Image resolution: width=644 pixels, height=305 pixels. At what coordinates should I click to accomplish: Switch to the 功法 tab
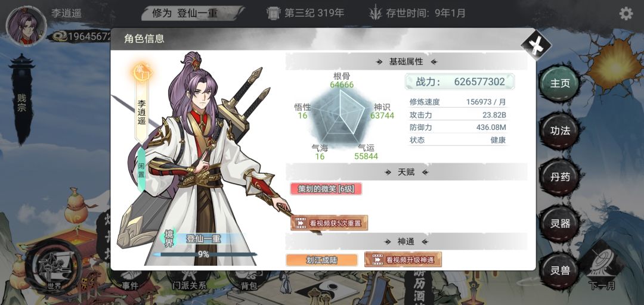(559, 130)
